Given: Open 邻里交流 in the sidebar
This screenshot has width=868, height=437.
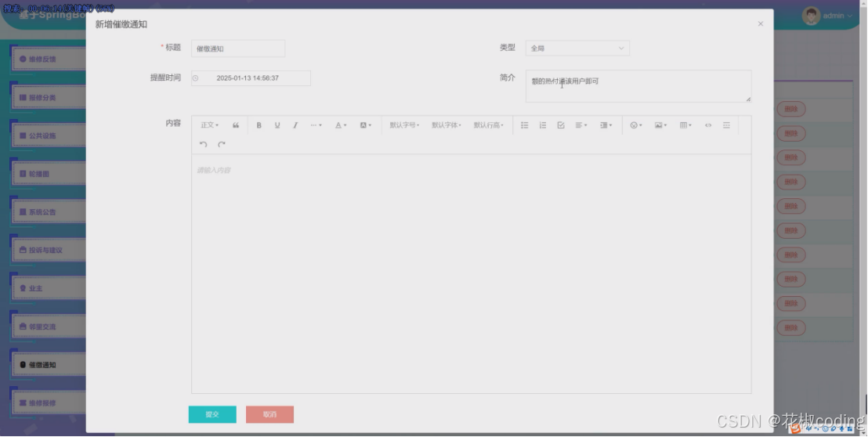Looking at the screenshot, I should 49,327.
